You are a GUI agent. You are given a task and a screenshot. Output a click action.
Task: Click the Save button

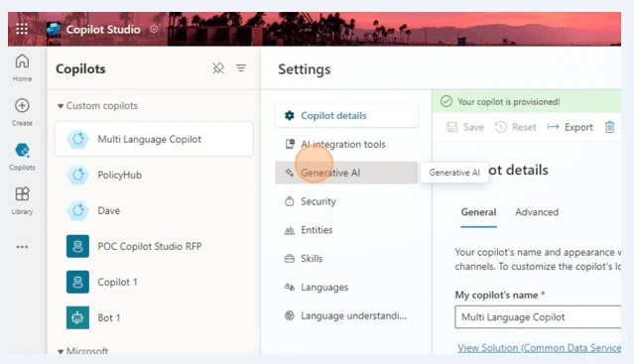(465, 127)
